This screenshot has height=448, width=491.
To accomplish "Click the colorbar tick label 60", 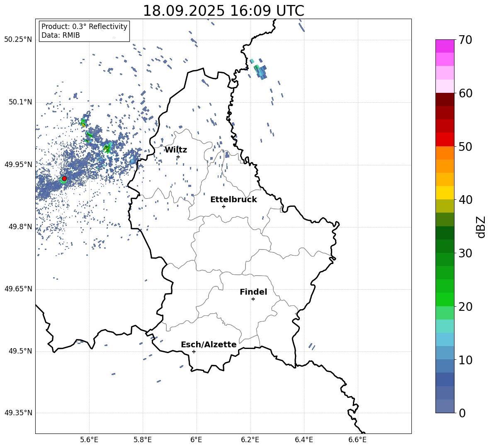I will point(465,93).
